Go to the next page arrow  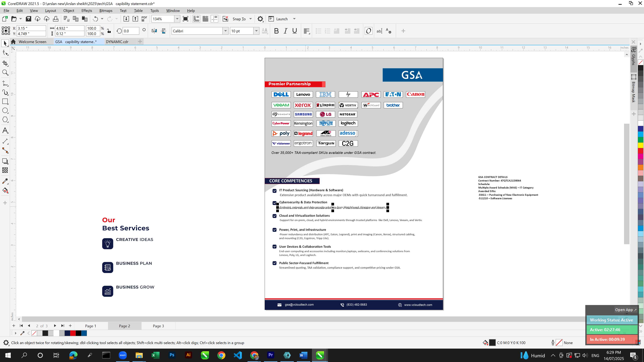coord(55,326)
